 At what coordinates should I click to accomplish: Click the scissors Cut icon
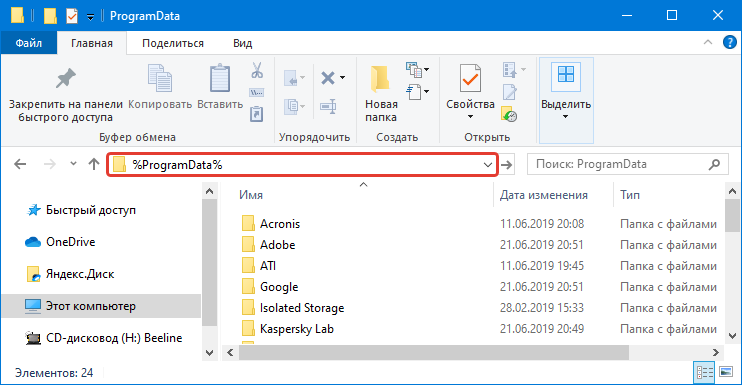pyautogui.click(x=257, y=70)
